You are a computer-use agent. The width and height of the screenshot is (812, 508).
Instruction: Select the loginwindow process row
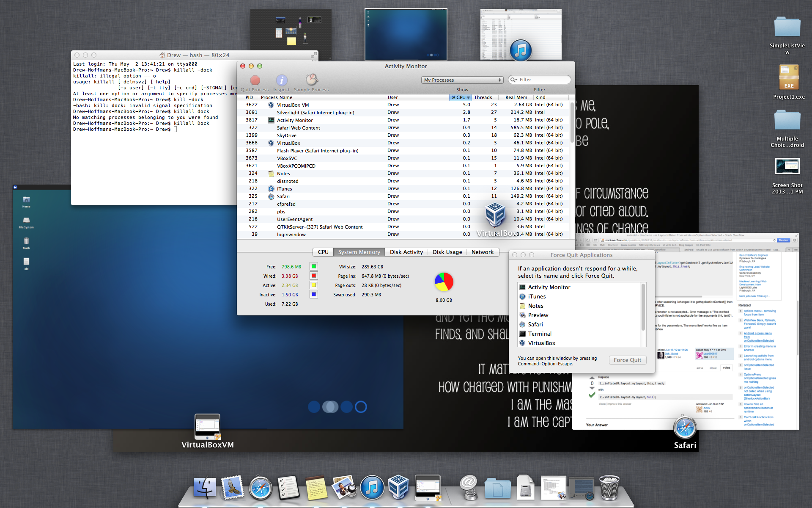click(x=403, y=235)
